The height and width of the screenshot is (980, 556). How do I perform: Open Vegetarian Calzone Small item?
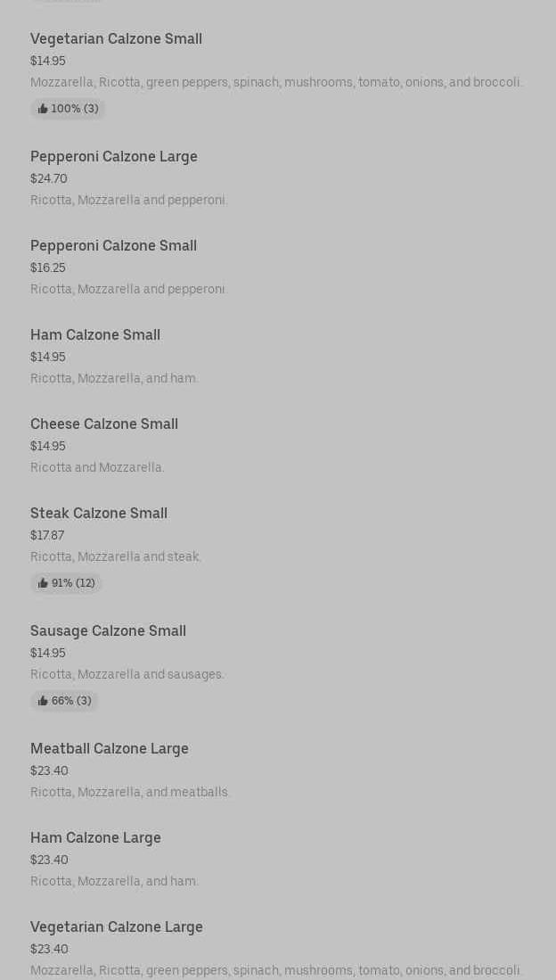(116, 39)
